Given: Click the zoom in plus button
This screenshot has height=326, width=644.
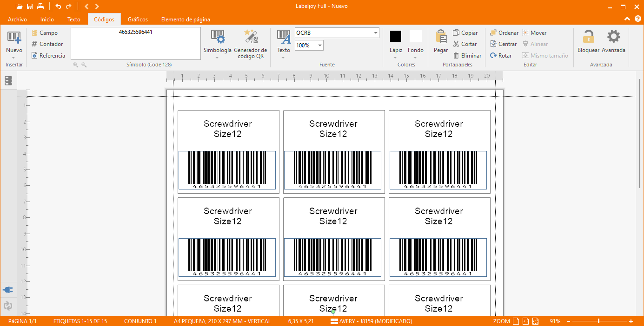Looking at the screenshot, I should [x=631, y=321].
